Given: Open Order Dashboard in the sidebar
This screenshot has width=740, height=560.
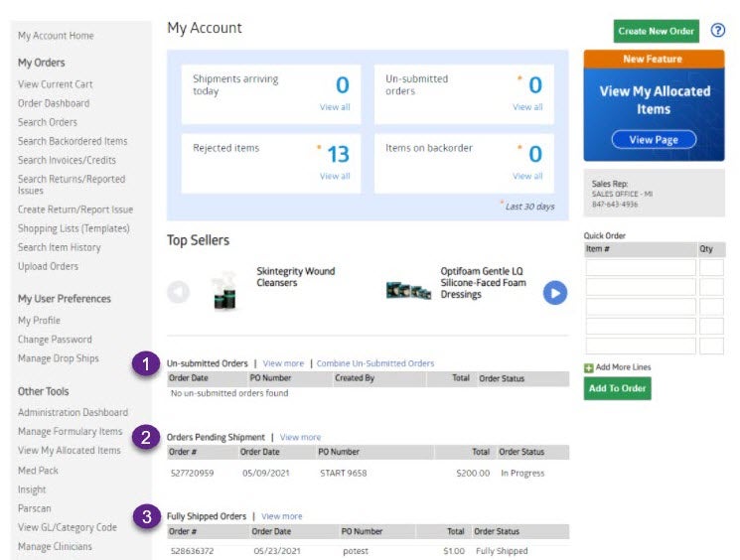Looking at the screenshot, I should pos(54,103).
